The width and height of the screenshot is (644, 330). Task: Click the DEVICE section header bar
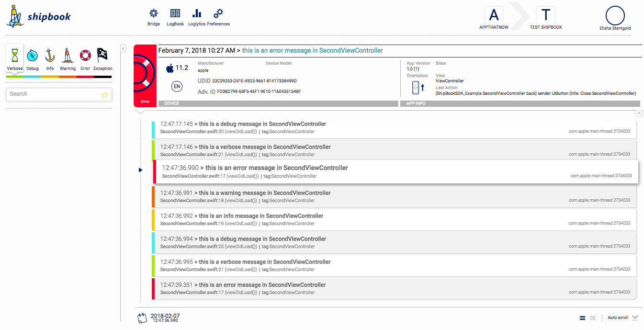coord(278,103)
